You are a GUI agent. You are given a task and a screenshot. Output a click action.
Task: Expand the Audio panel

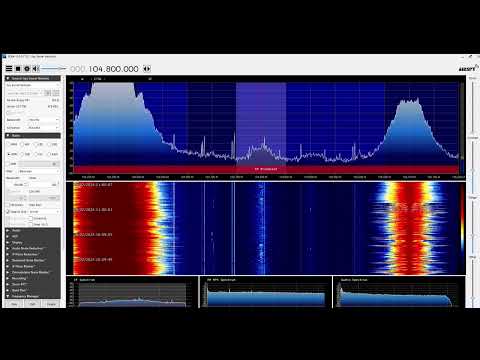[33, 231]
